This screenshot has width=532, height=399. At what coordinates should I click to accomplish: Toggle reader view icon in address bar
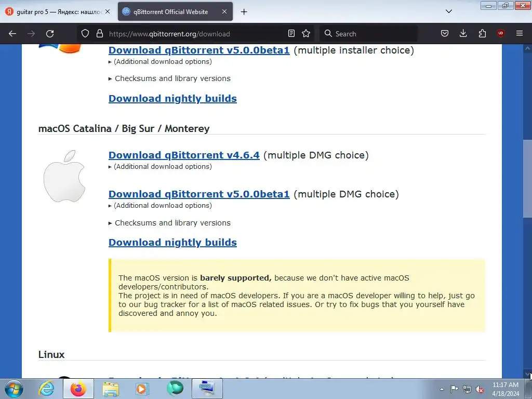pyautogui.click(x=291, y=34)
